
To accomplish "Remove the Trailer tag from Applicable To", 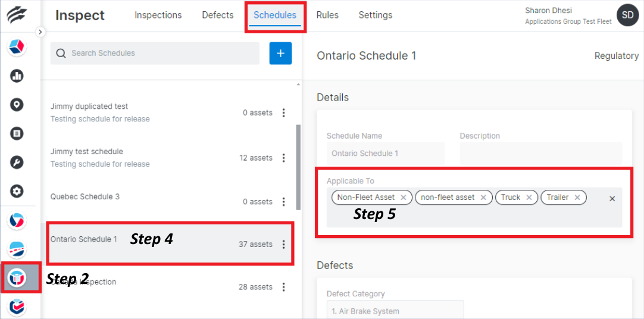I will 577,198.
